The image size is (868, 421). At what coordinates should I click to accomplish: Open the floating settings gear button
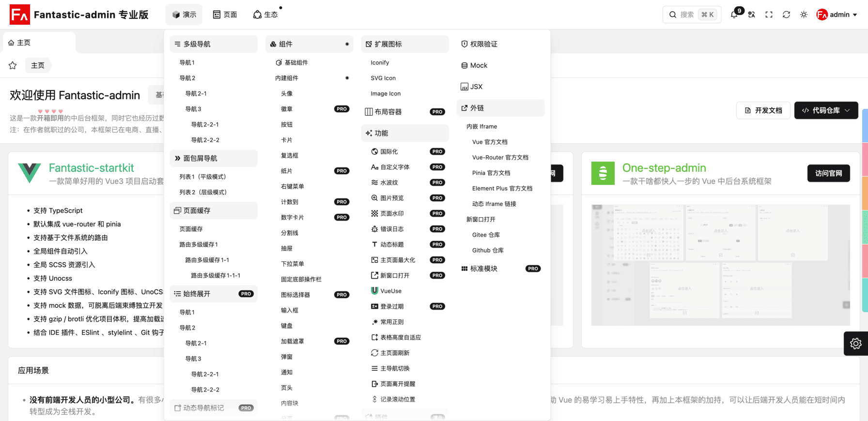pos(855,344)
